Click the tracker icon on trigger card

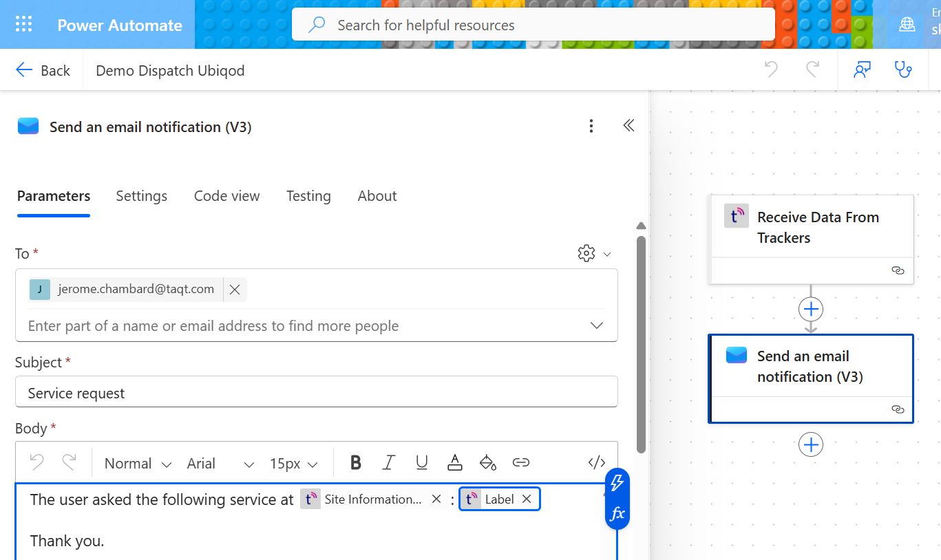tap(737, 216)
